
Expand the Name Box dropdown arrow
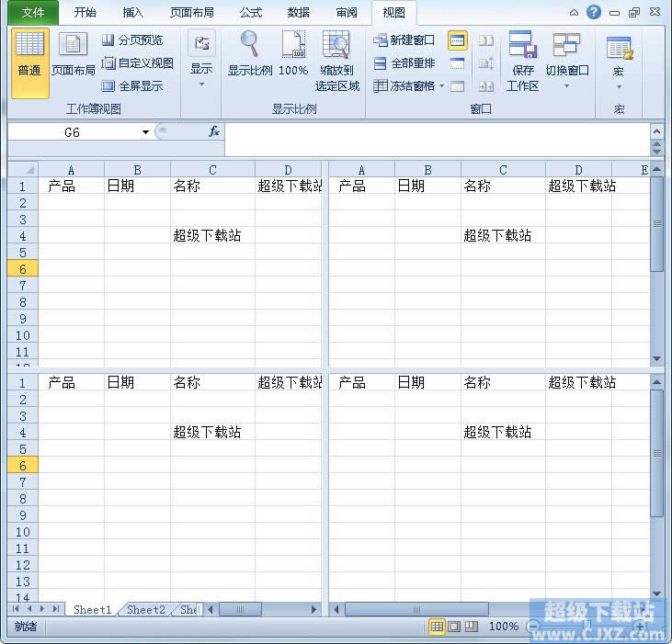[x=146, y=132]
